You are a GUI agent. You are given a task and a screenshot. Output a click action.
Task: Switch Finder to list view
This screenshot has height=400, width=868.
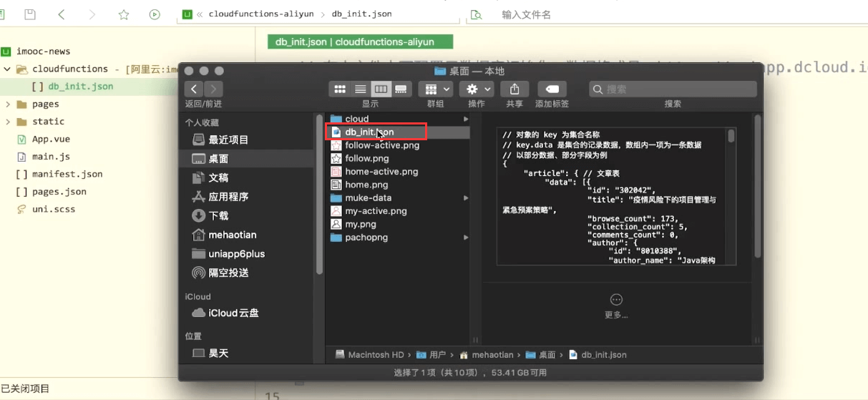click(x=360, y=89)
